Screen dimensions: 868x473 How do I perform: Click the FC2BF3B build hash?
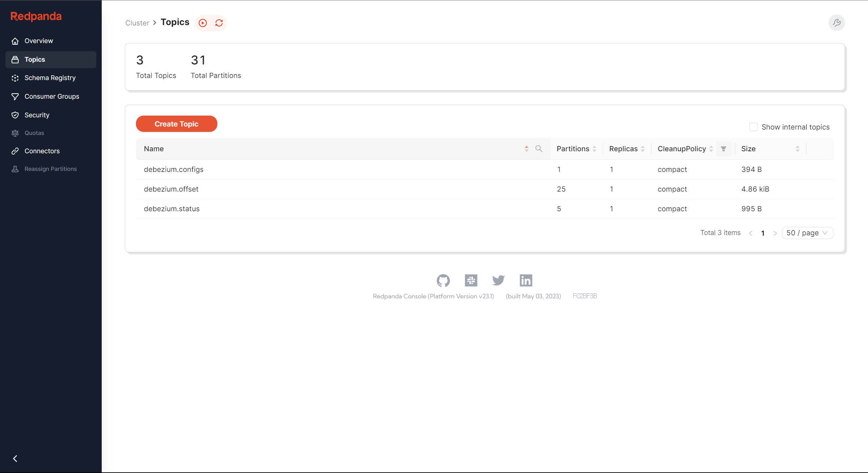click(x=585, y=296)
